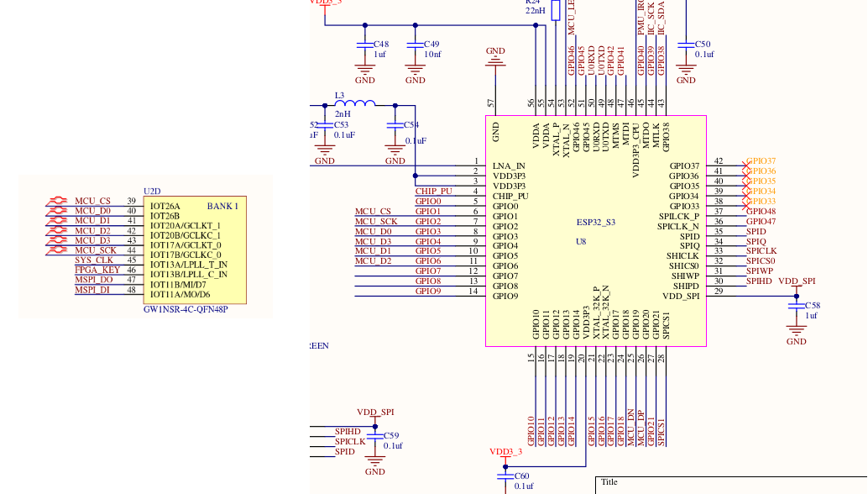
Task: Select the C58 1uf capacitor on VDD_SPI
Action: click(797, 307)
